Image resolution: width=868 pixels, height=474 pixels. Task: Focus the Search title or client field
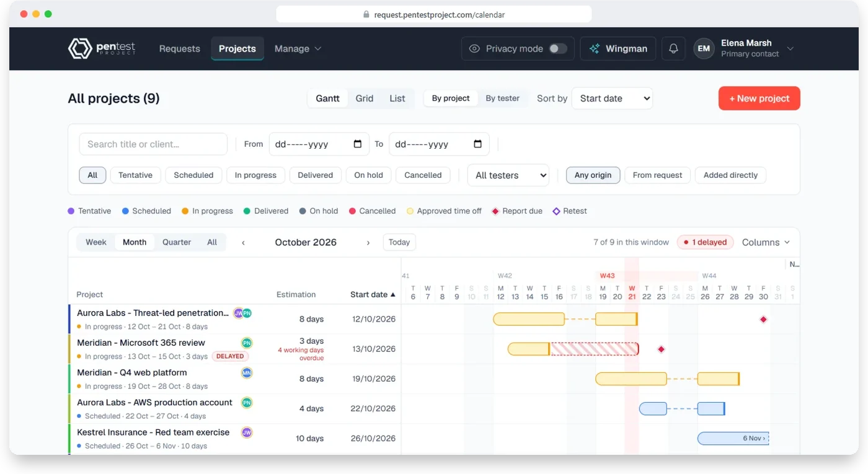pyautogui.click(x=153, y=144)
